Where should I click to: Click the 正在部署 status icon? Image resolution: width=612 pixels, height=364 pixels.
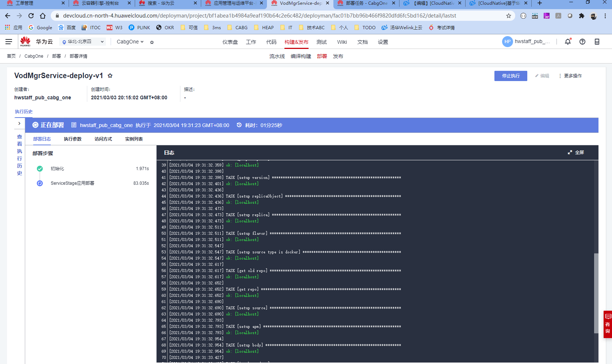(35, 125)
